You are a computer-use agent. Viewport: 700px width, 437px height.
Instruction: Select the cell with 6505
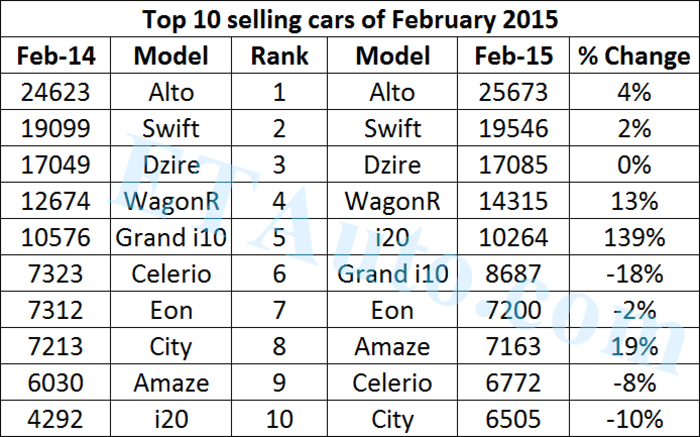pos(519,418)
